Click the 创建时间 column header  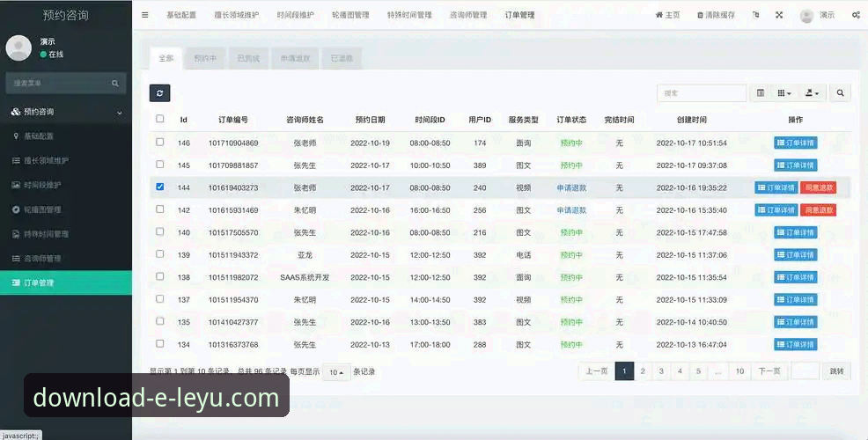(691, 120)
